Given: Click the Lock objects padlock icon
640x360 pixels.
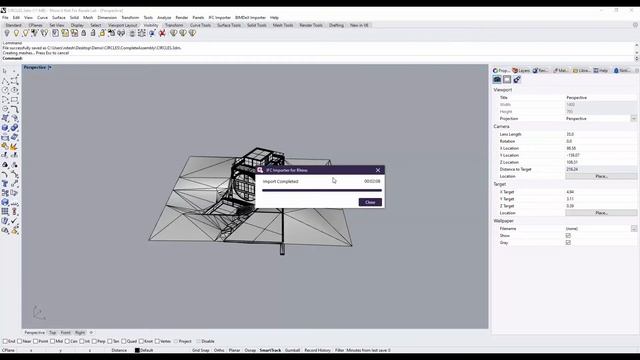Looking at the screenshot, I should (x=84, y=33).
